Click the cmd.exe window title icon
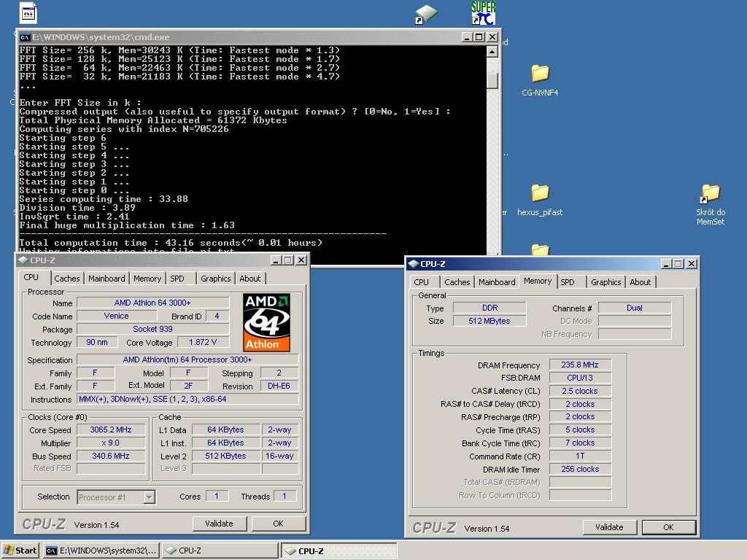This screenshot has height=560, width=747. [25, 37]
